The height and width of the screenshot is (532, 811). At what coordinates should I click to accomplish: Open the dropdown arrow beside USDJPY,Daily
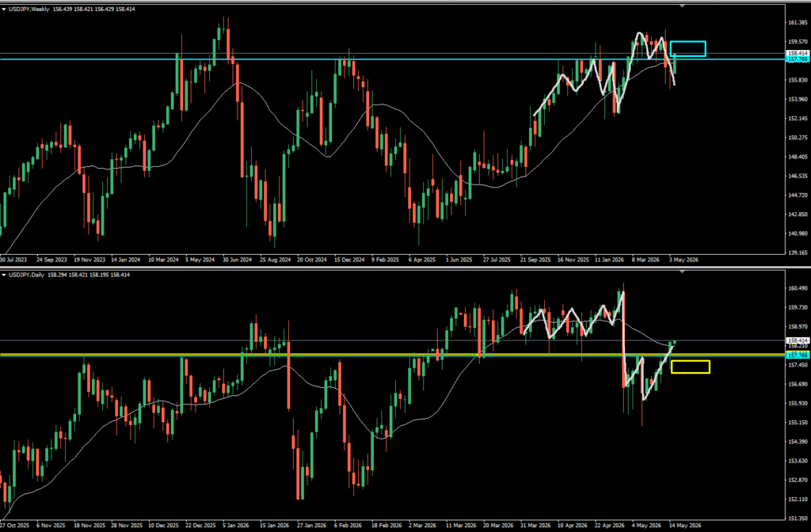tap(4, 275)
